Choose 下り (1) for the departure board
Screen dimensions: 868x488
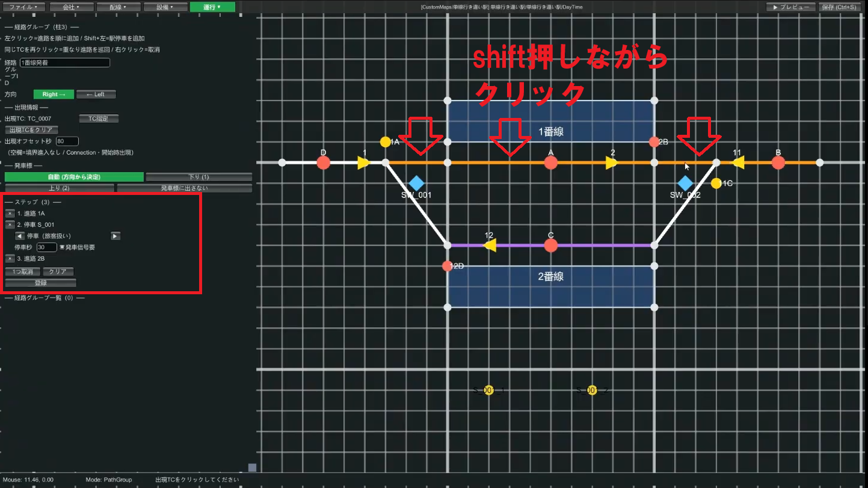199,177
